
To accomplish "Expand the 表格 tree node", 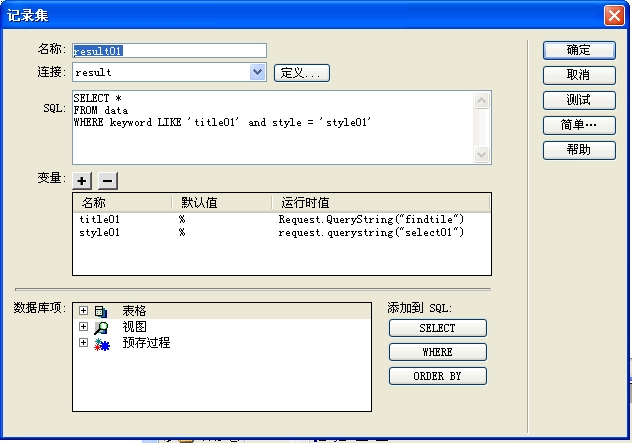I will click(83, 311).
